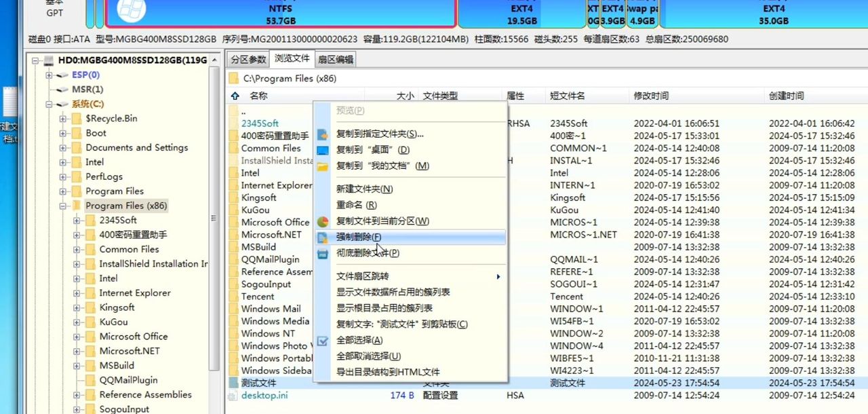Viewport: 868px width, 414px height.
Task: Click the up-arrow parent directory icon
Action: [235, 96]
